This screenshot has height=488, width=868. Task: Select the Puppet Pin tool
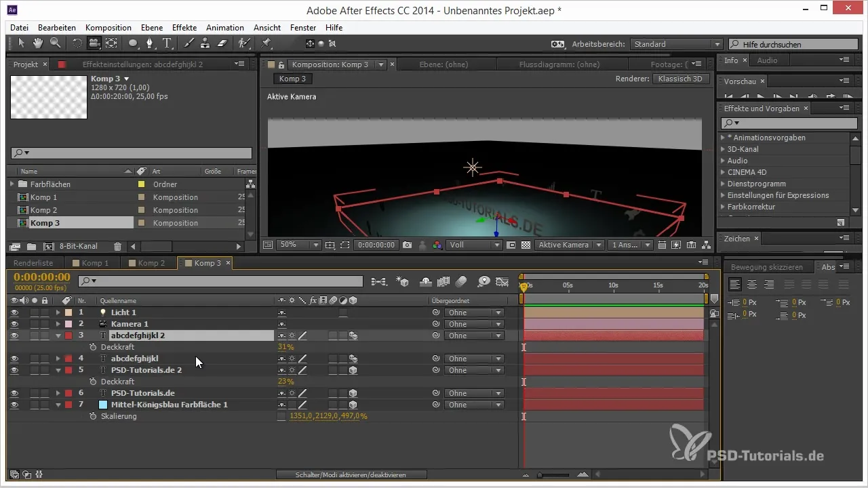[267, 43]
